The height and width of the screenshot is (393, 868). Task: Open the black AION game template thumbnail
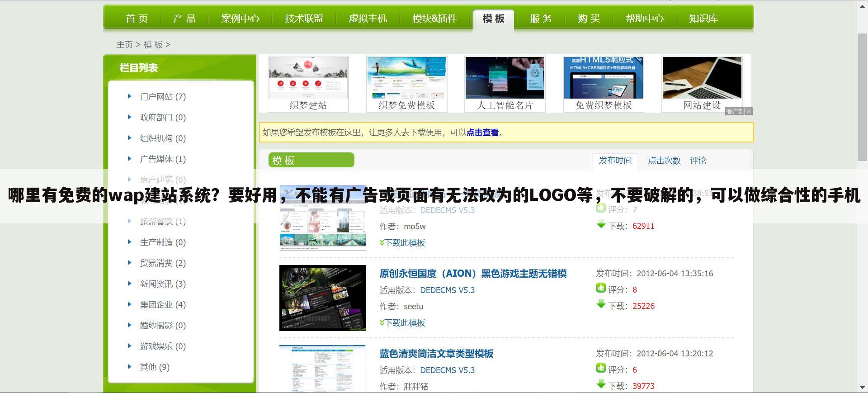[323, 298]
